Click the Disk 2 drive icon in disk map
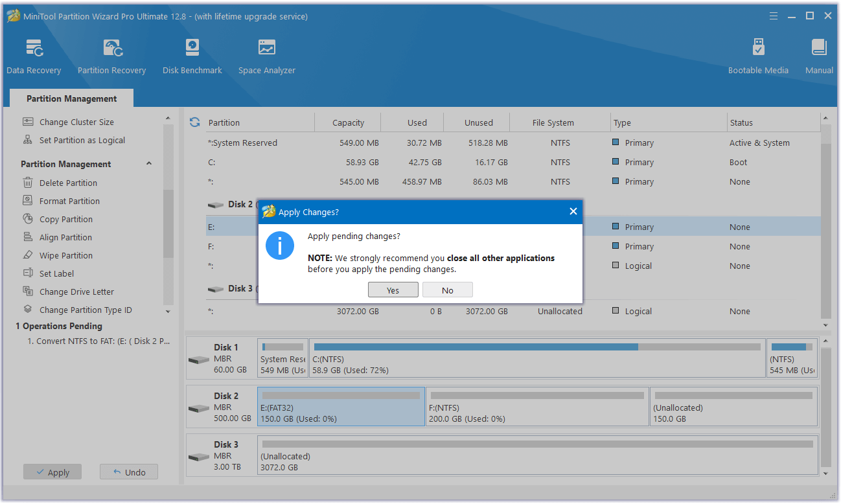This screenshot has width=841, height=504. coord(198,408)
